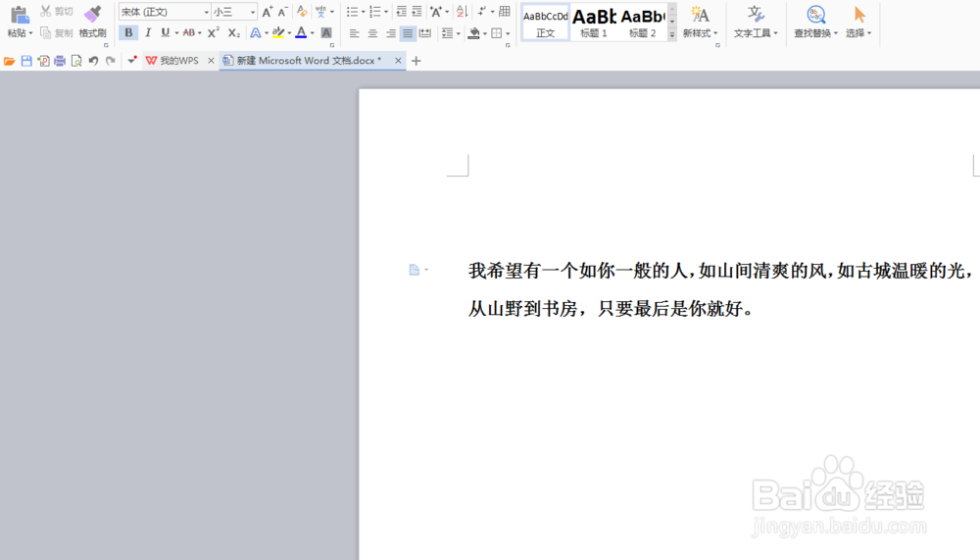
Task: Select justify alignment
Action: (408, 33)
